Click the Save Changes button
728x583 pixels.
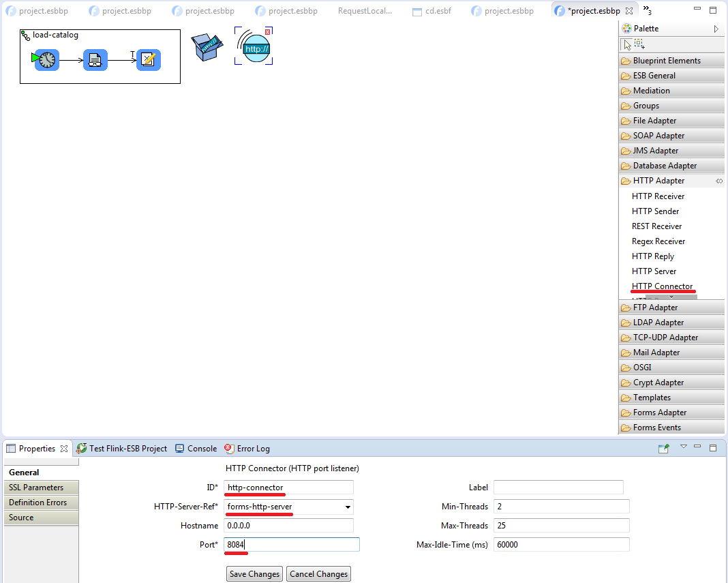point(254,574)
